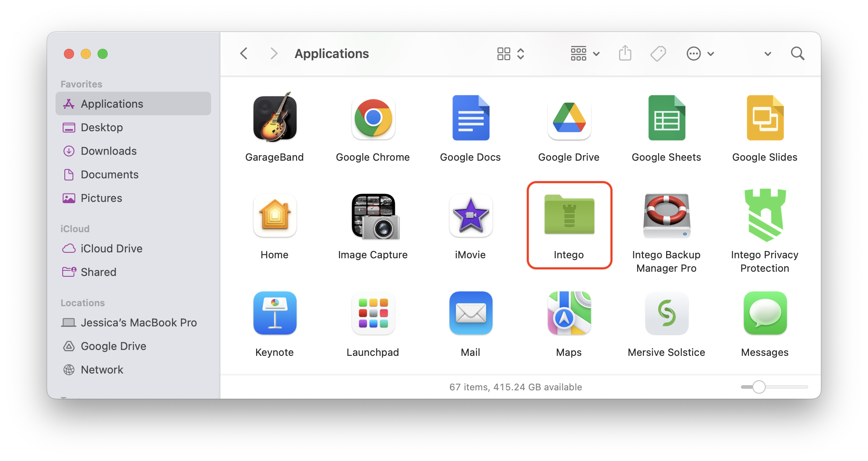Select the Mail app icon
The width and height of the screenshot is (868, 461).
[x=471, y=313]
